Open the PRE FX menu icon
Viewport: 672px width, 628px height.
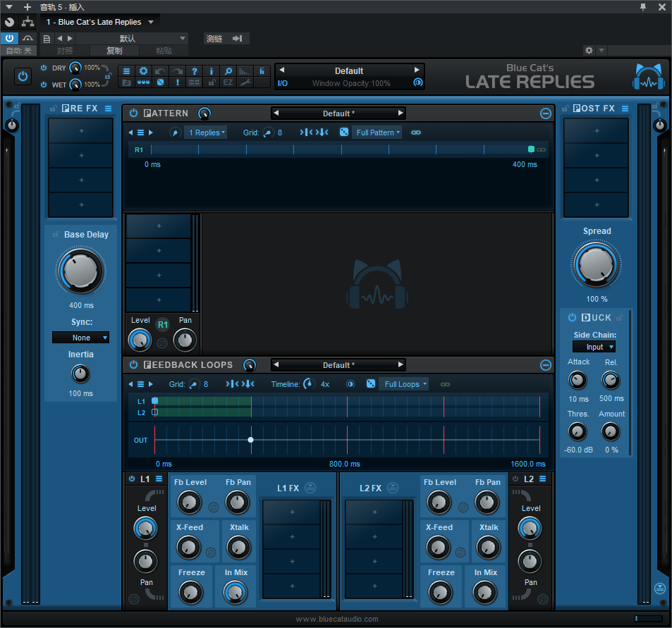109,109
